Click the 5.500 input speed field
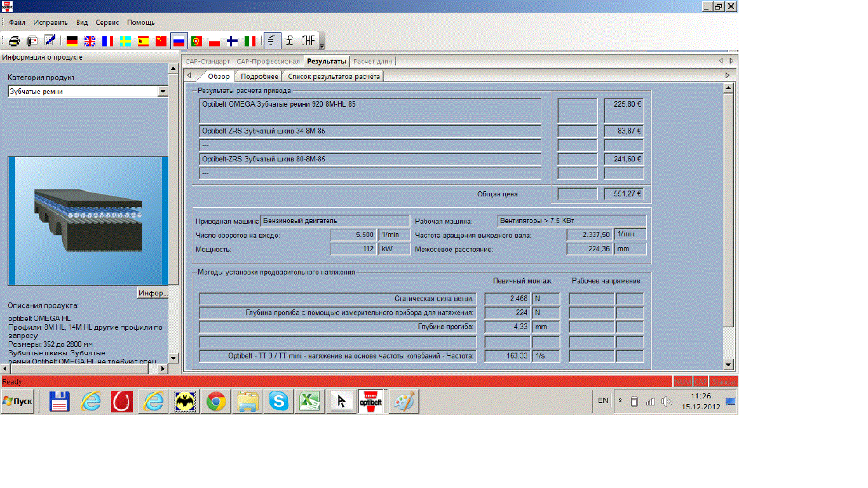The image size is (868, 488). [353, 234]
